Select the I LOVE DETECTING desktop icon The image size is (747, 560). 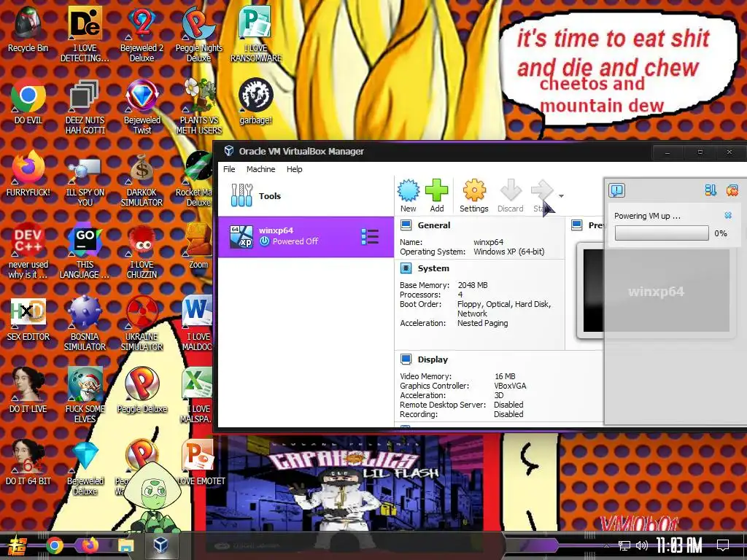(x=85, y=34)
